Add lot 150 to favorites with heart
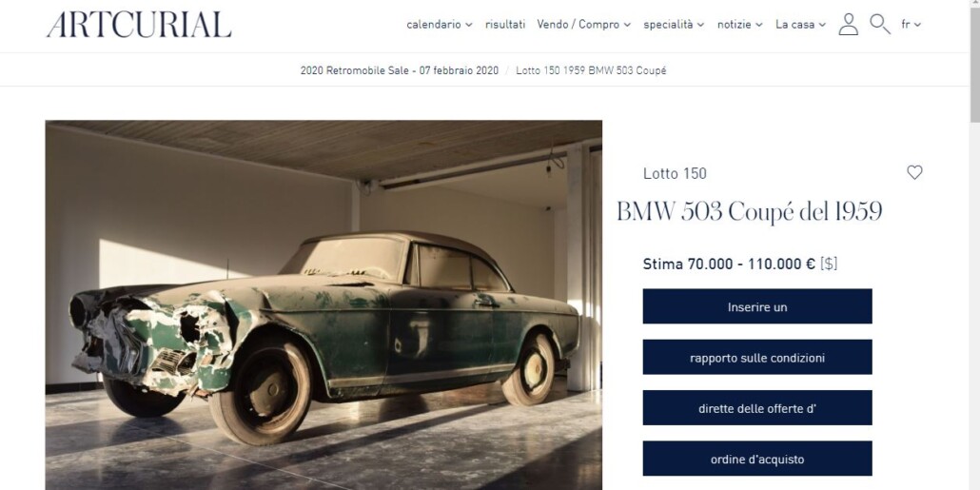Image resolution: width=980 pixels, height=490 pixels. (x=914, y=172)
